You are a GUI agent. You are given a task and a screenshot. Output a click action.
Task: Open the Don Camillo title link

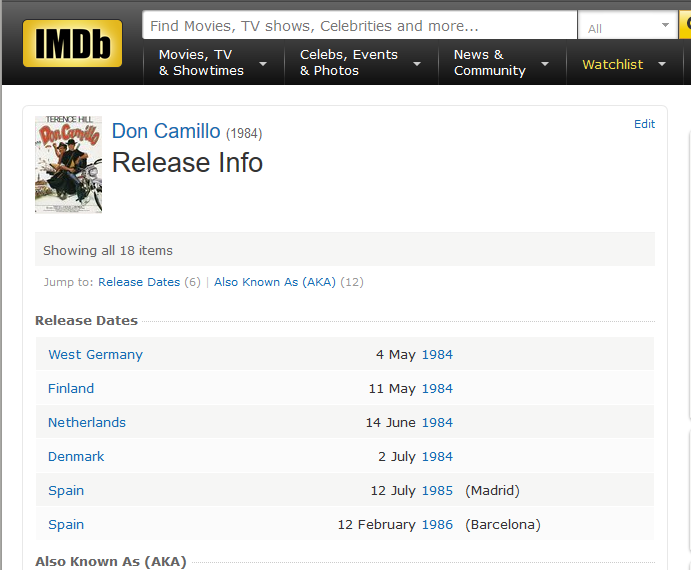(x=166, y=131)
